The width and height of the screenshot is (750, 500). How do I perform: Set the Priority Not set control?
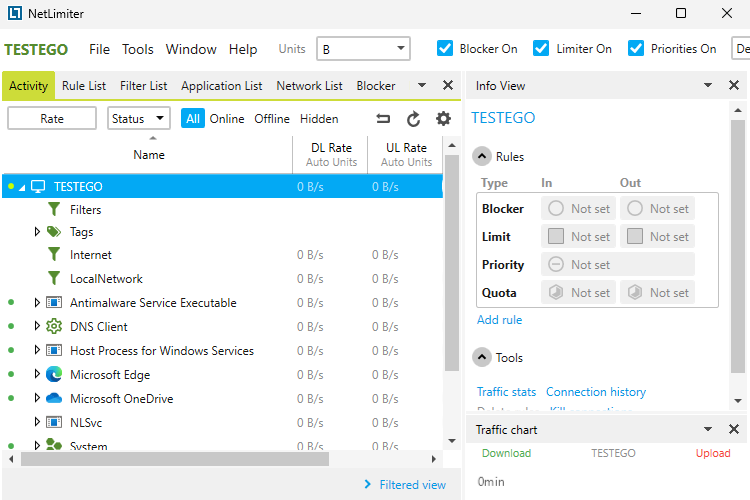tap(618, 265)
